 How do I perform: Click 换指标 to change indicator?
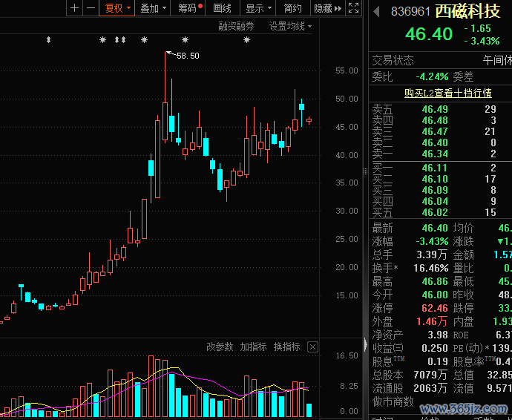point(286,347)
